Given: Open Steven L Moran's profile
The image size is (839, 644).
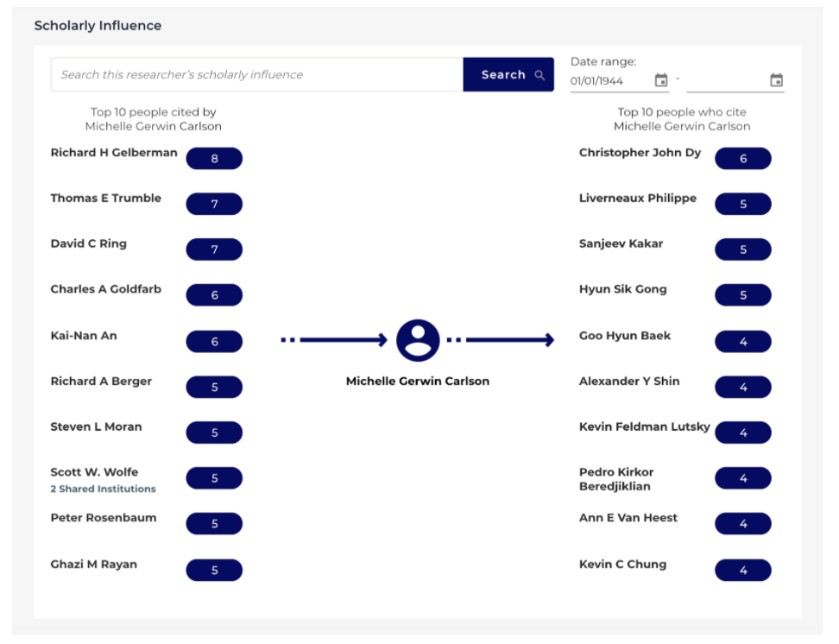Looking at the screenshot, I should 97,426.
